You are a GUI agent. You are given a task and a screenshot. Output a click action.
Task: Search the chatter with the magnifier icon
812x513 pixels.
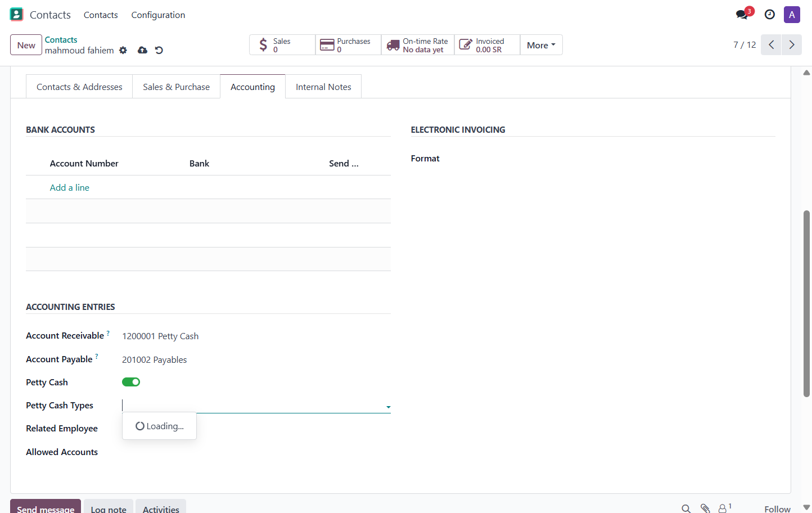[x=686, y=508]
